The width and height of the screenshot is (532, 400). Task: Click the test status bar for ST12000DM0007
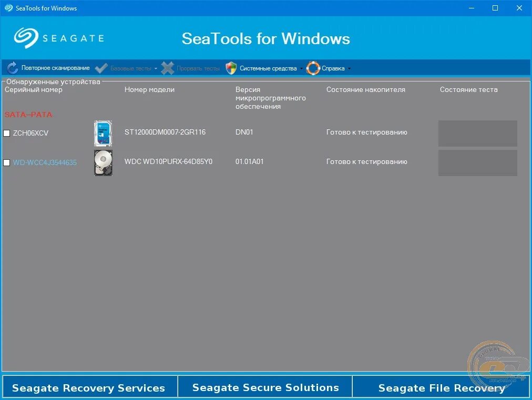(x=478, y=134)
